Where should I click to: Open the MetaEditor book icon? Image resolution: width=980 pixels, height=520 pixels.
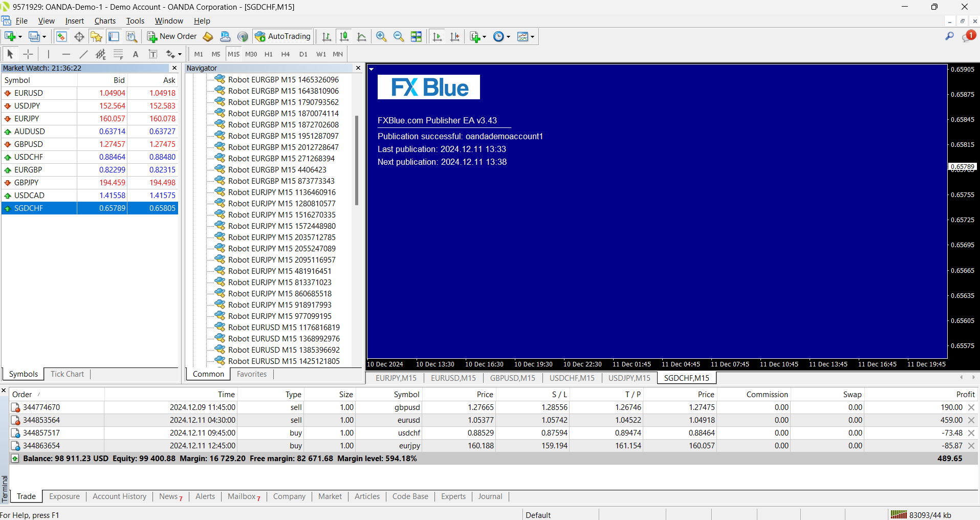coord(208,36)
